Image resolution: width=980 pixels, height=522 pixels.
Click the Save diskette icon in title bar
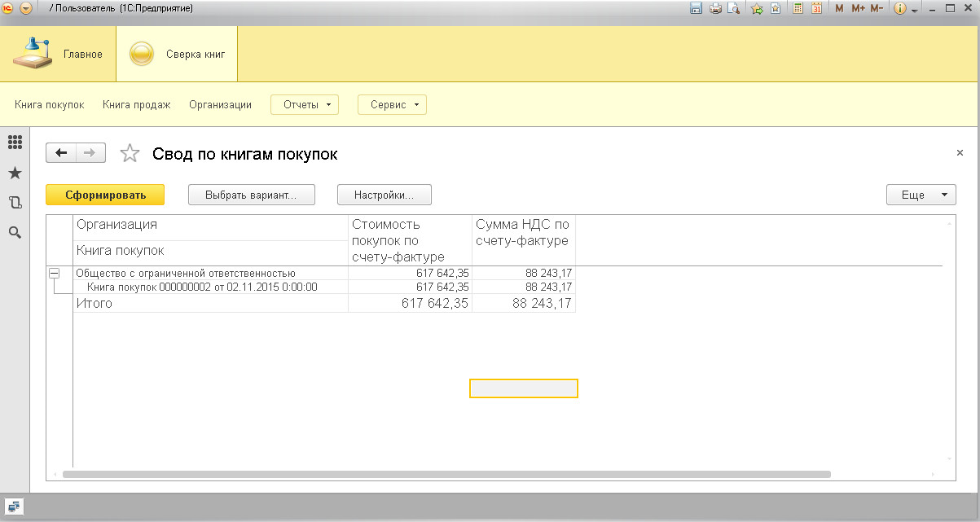(696, 8)
